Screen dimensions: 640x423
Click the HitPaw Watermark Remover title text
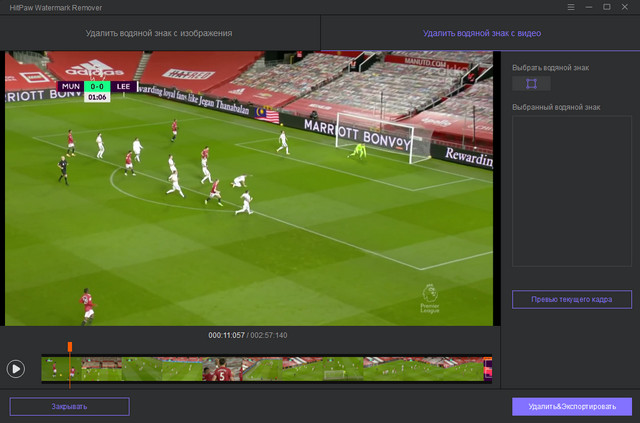pos(58,7)
